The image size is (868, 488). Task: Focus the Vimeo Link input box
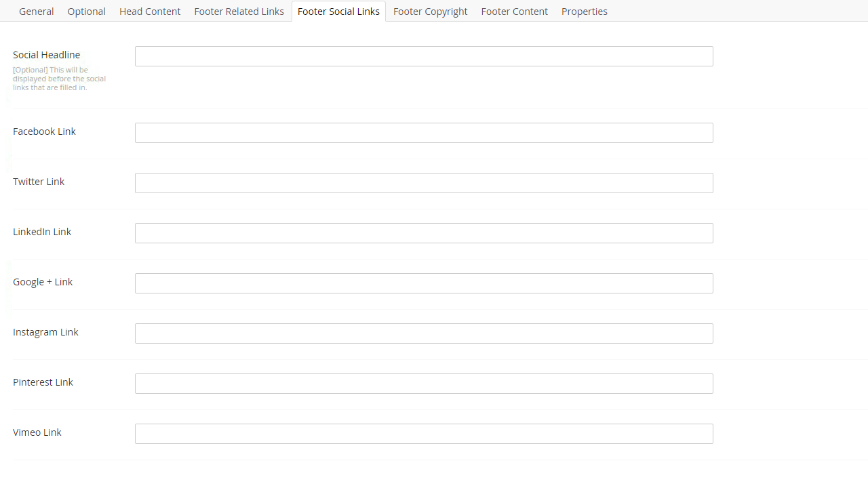click(x=424, y=434)
